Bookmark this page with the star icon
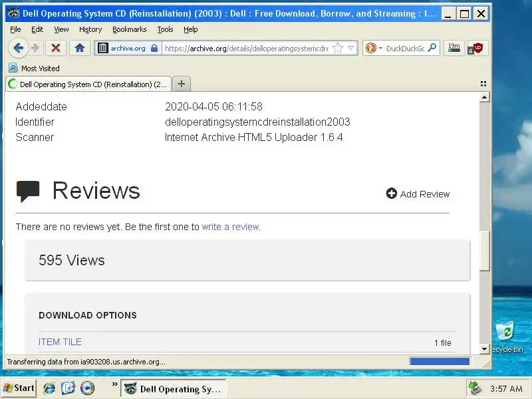532x399 pixels. tap(338, 48)
